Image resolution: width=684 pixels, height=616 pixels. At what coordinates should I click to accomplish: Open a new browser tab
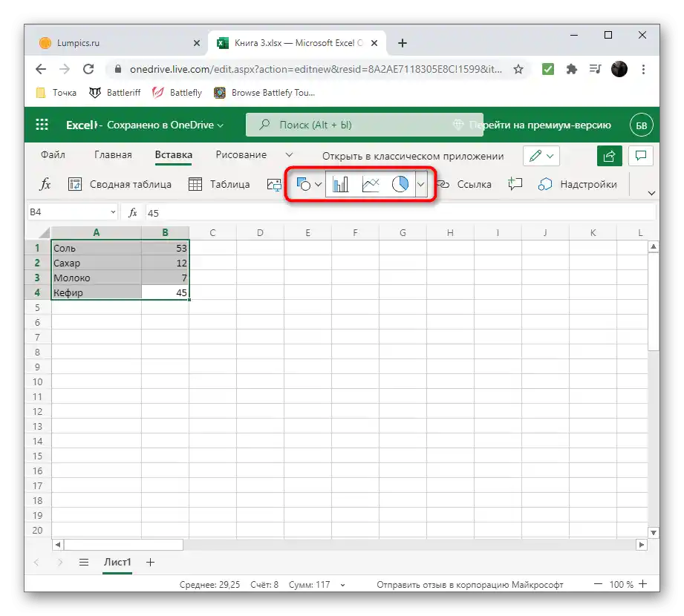403,43
